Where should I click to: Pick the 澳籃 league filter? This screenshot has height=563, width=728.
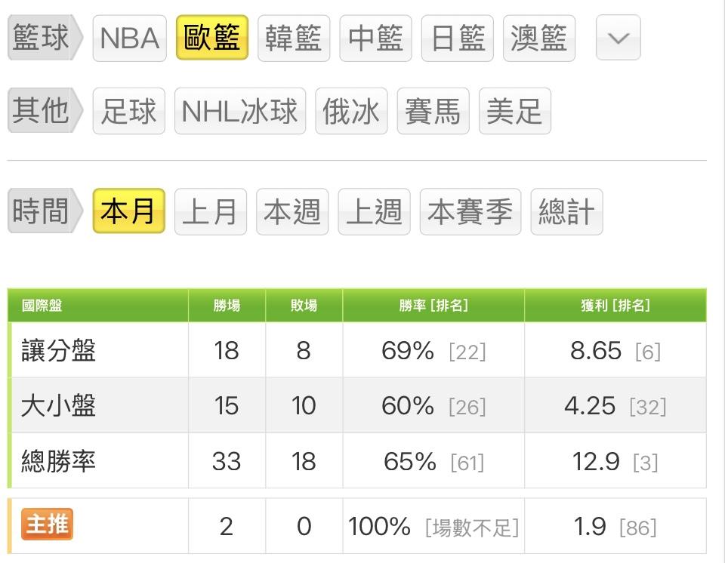(x=538, y=38)
